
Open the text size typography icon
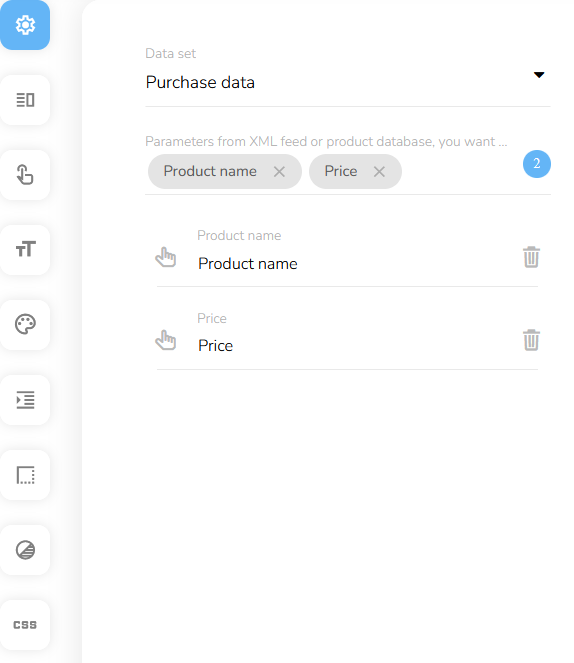[25, 250]
